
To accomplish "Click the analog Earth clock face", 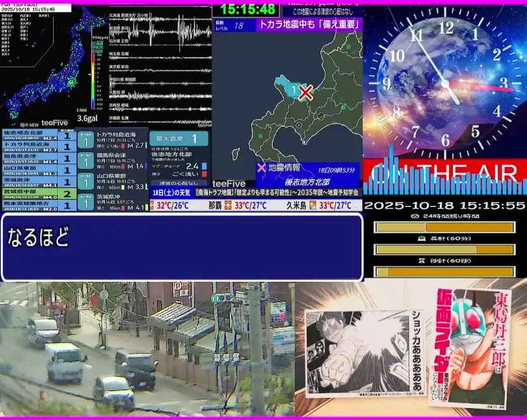I will click(445, 82).
